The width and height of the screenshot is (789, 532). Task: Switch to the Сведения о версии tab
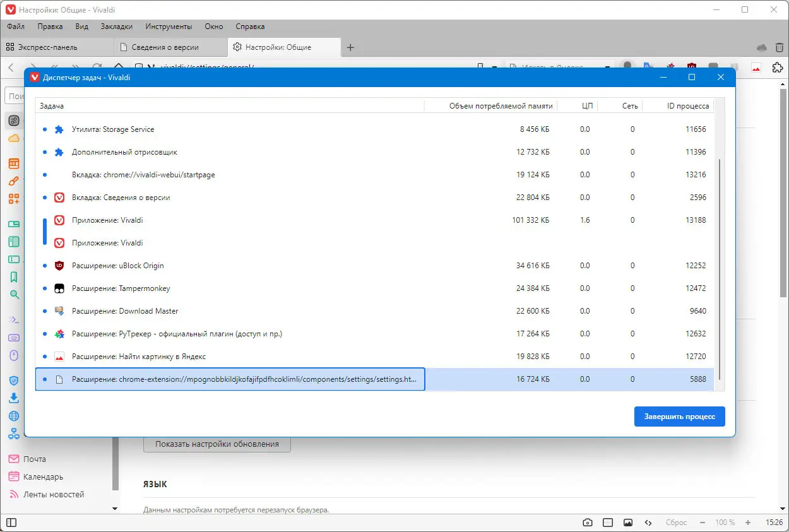pyautogui.click(x=170, y=47)
